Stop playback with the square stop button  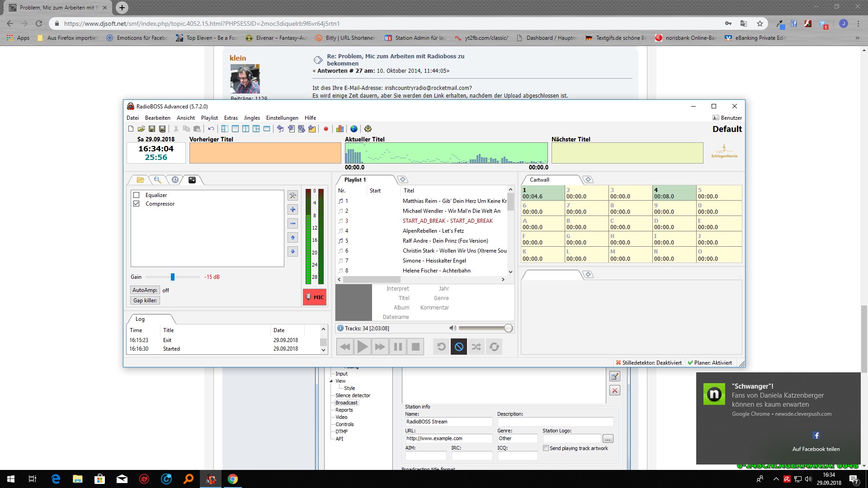[415, 347]
